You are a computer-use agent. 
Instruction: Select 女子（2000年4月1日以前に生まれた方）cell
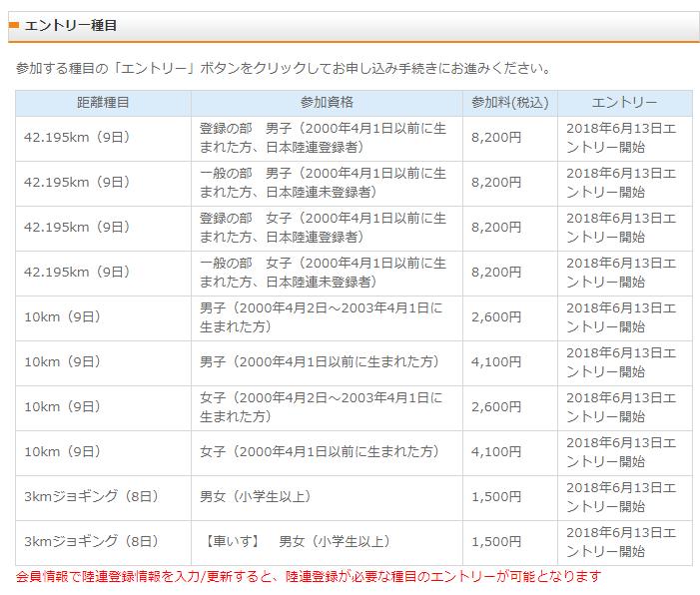pyautogui.click(x=320, y=452)
